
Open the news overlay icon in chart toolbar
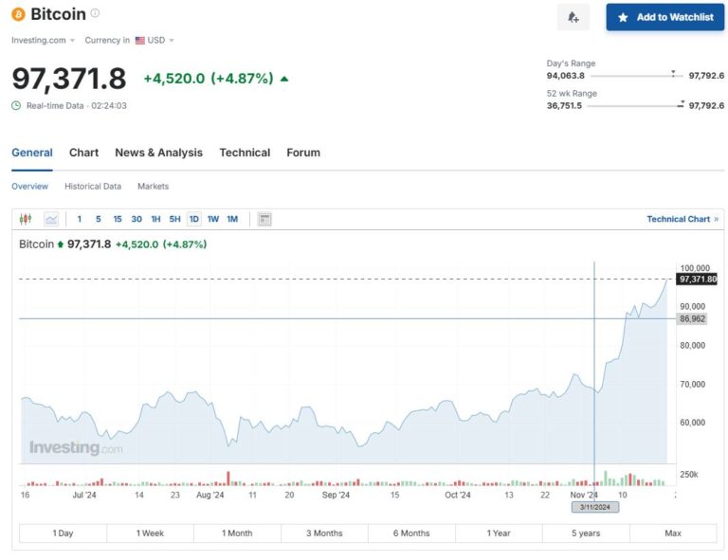coord(264,219)
